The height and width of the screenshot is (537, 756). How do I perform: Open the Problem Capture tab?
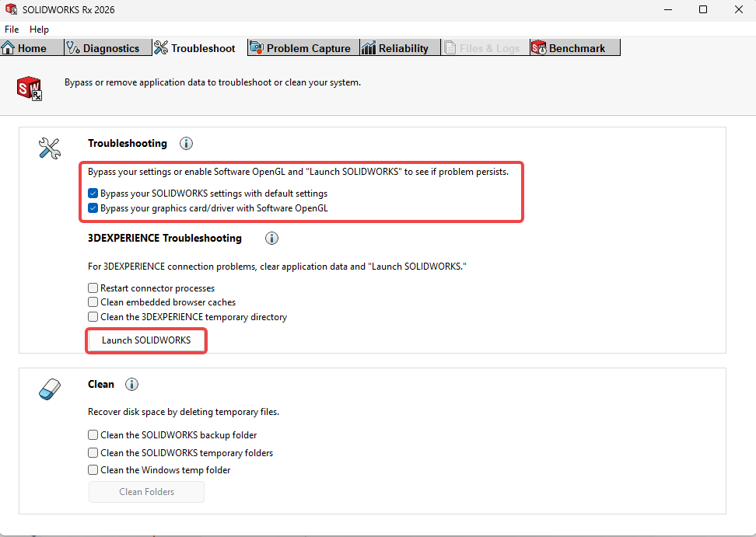pos(303,47)
